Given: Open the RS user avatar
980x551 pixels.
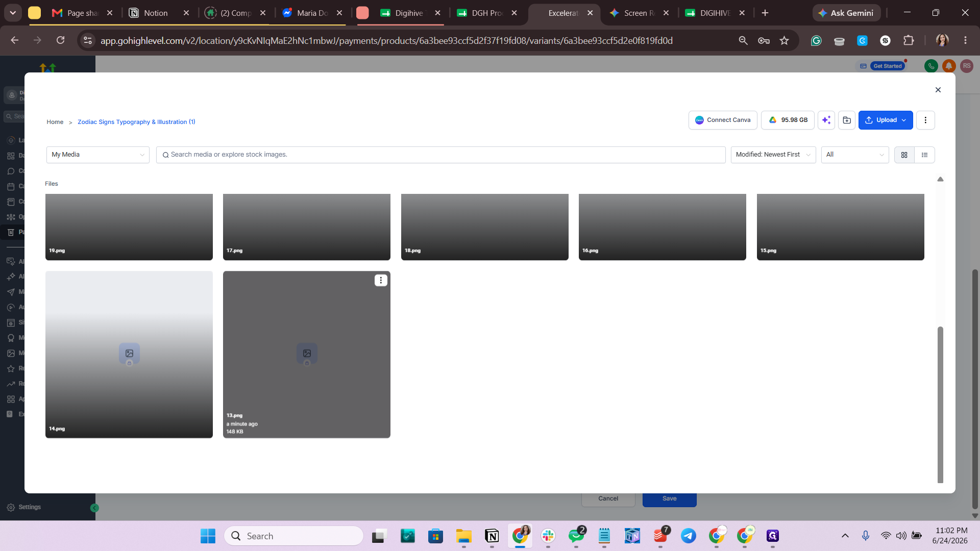Looking at the screenshot, I should pos(966,66).
